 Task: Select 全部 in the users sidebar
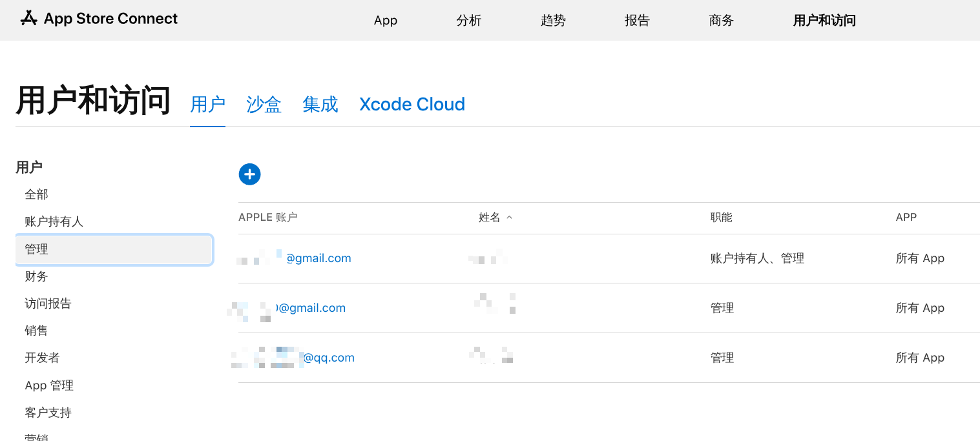(x=36, y=194)
